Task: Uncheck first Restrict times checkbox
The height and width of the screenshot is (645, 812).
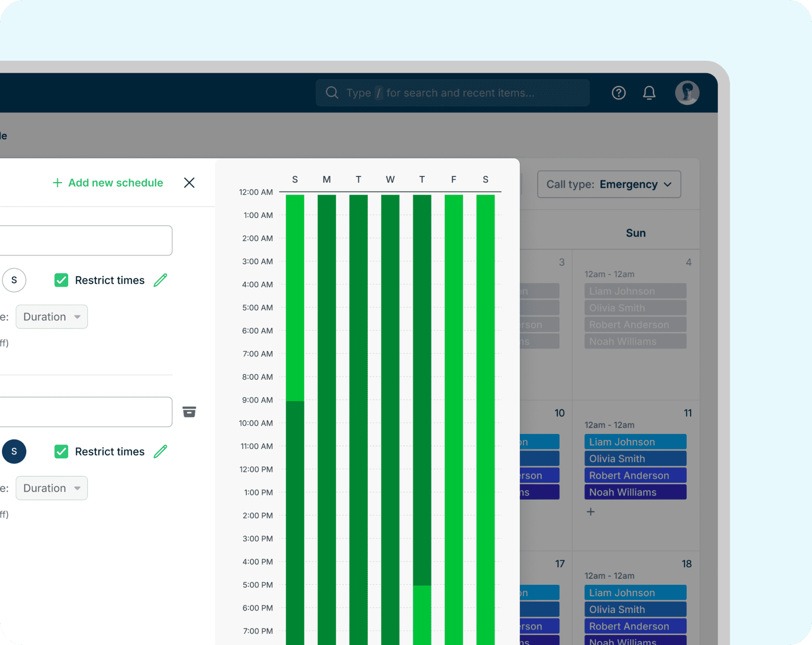Action: pyautogui.click(x=61, y=280)
